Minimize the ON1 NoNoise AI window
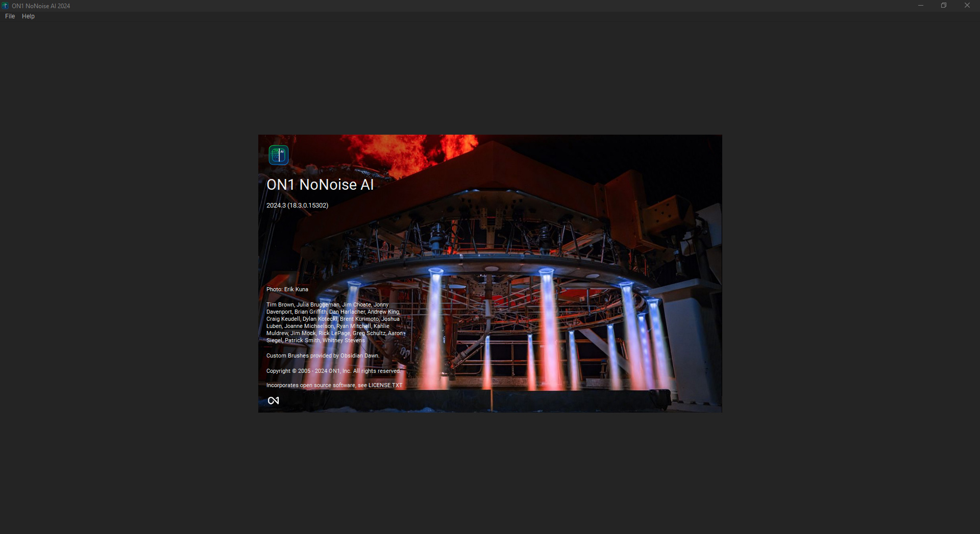The image size is (980, 534). (921, 6)
